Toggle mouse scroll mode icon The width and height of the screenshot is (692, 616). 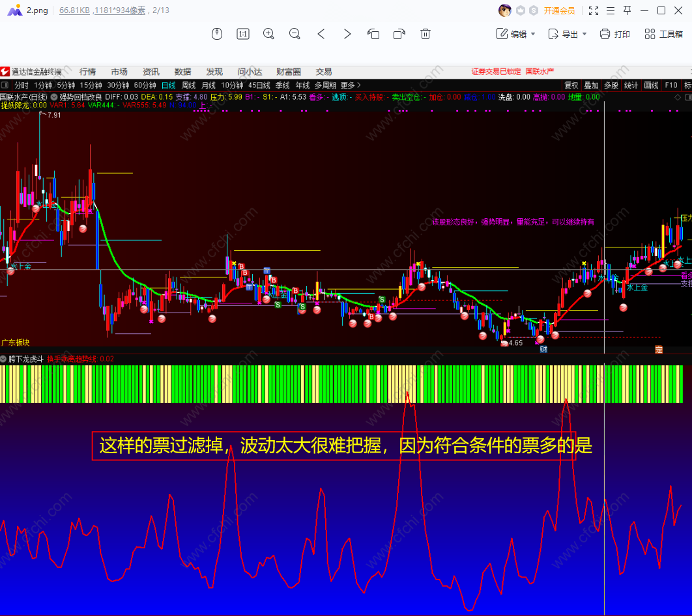[218, 34]
